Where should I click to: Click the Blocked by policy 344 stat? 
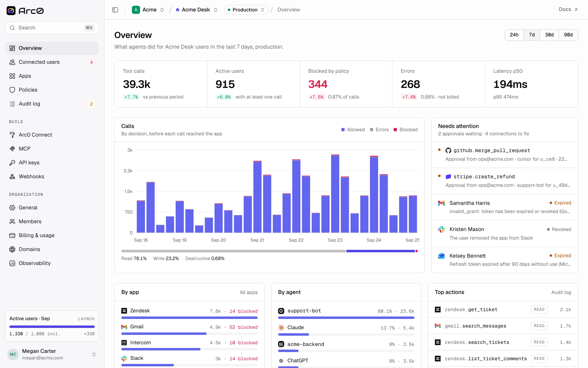pyautogui.click(x=346, y=84)
